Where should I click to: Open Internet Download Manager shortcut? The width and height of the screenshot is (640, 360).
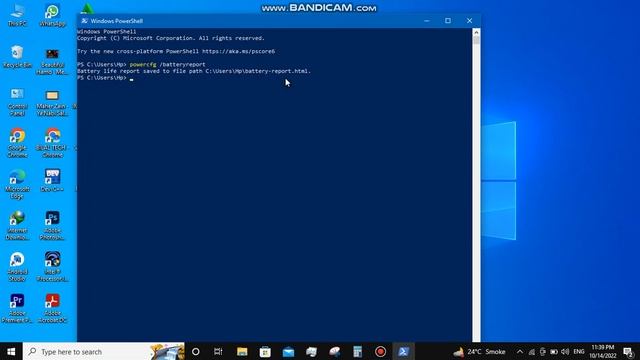[17, 225]
